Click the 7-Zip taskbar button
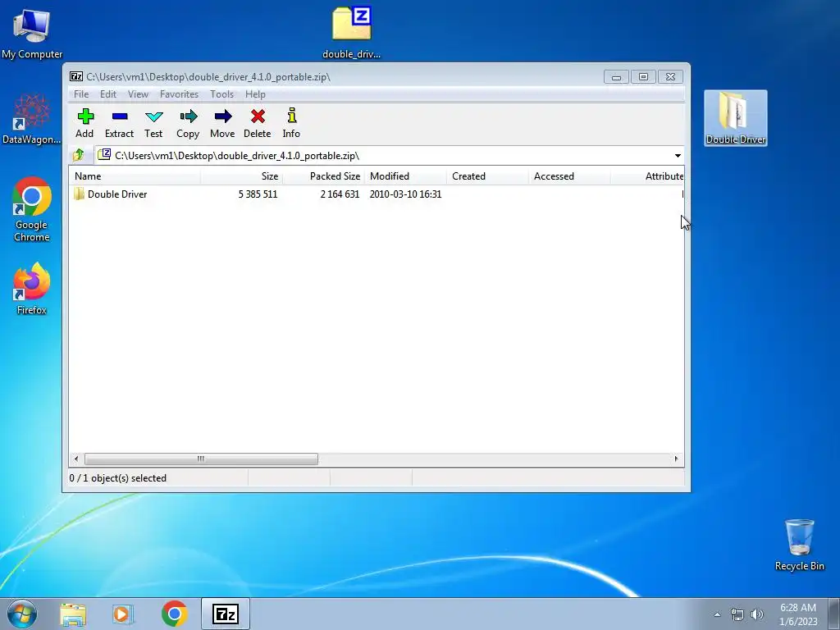Image resolution: width=840 pixels, height=630 pixels. click(x=226, y=614)
